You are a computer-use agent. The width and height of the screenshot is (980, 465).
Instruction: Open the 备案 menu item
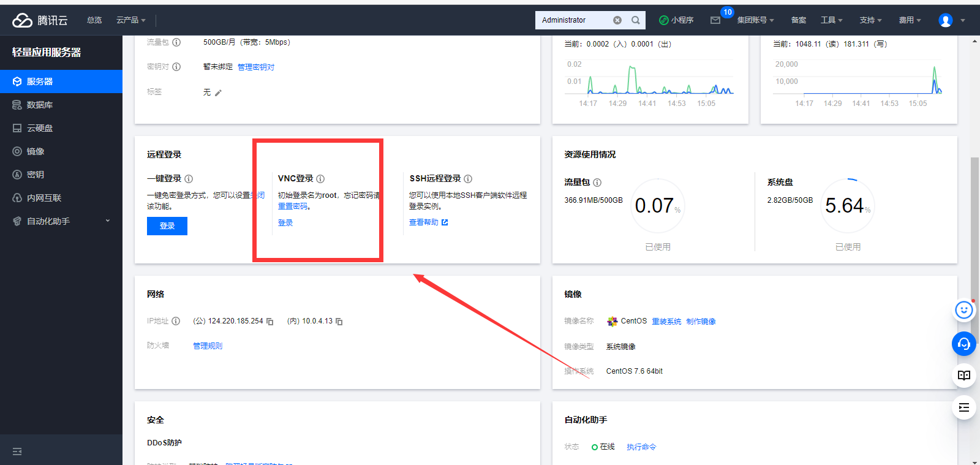[798, 20]
